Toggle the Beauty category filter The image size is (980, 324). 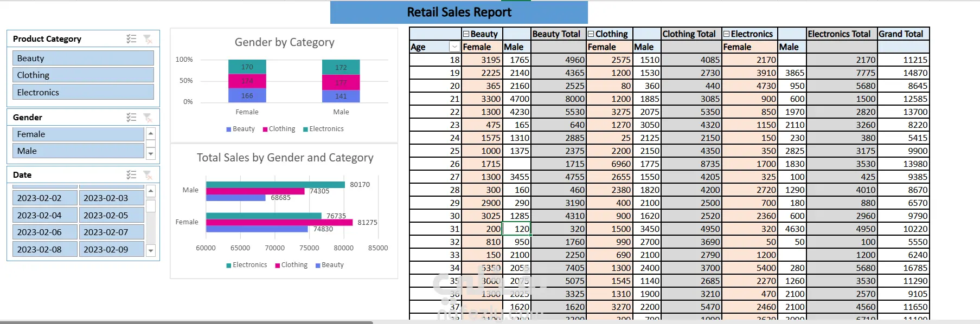coord(83,59)
